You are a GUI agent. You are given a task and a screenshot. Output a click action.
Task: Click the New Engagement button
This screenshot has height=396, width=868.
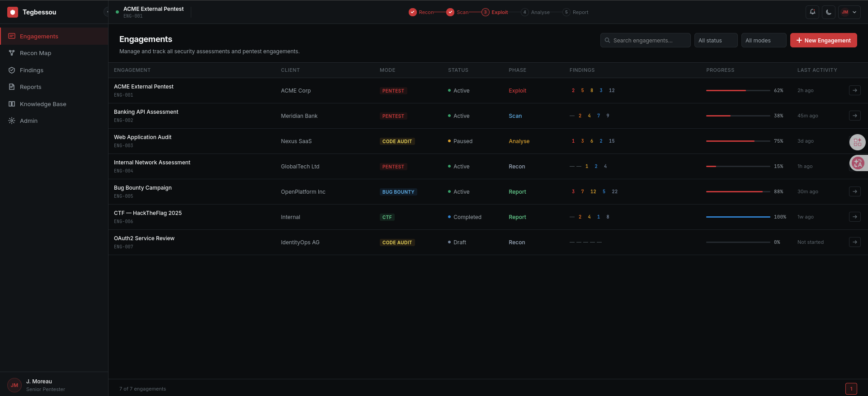[x=823, y=40]
